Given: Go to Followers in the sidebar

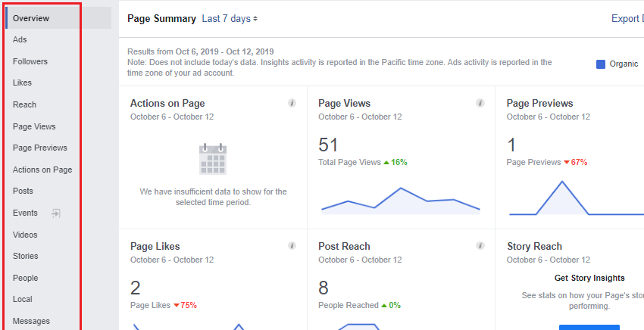Looking at the screenshot, I should pos(30,61).
